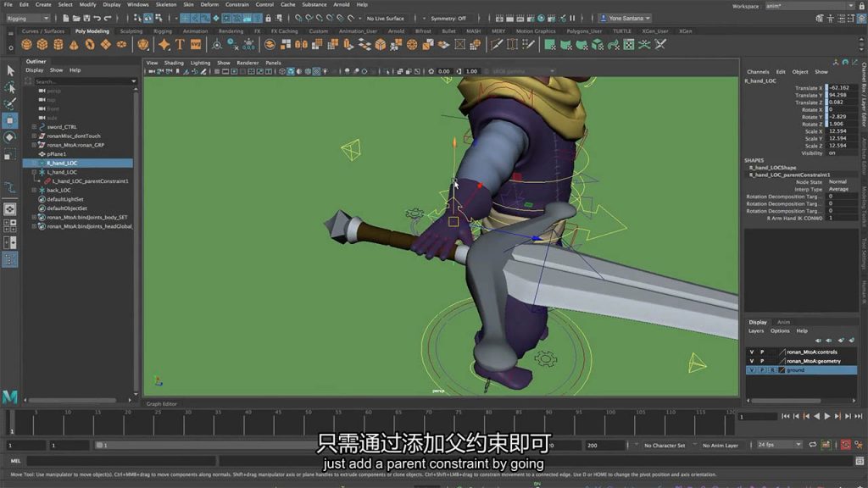The width and height of the screenshot is (868, 488).
Task: Select the Move tool in toolbox
Action: [9, 120]
